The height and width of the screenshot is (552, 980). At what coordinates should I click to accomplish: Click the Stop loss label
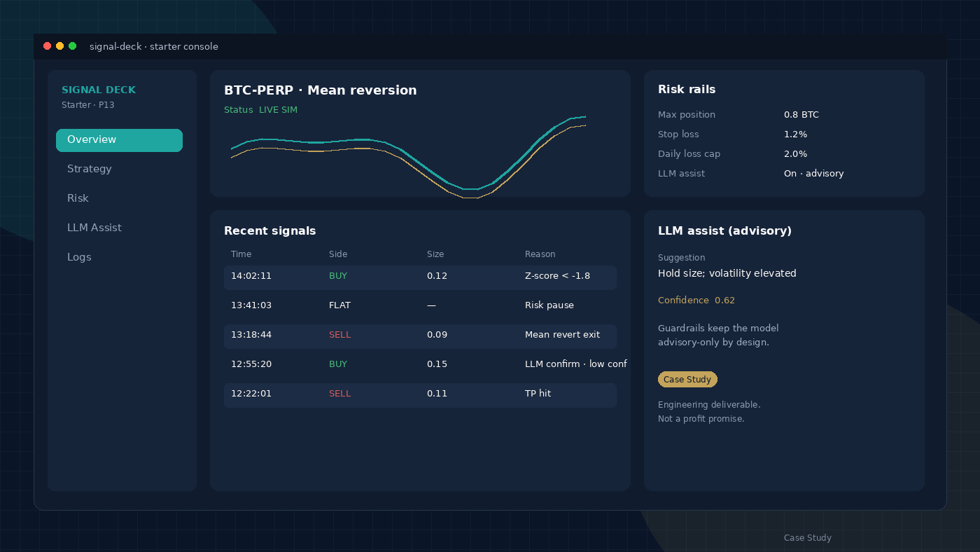click(678, 134)
